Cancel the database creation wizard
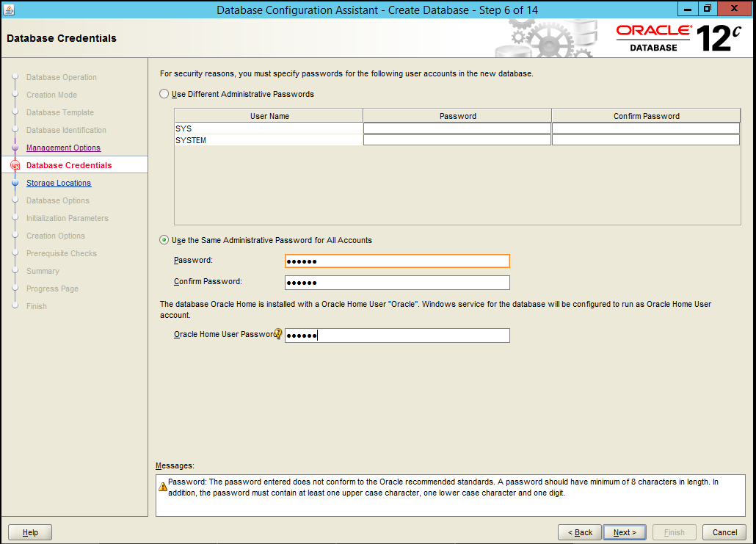Screen dimensions: 756x544 724,532
